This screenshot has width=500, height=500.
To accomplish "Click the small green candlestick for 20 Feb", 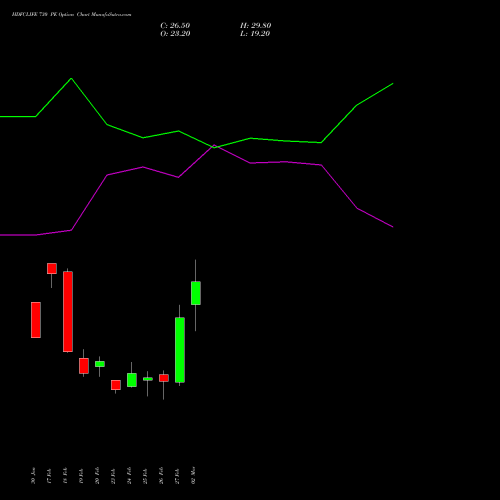I will pyautogui.click(x=100, y=364).
